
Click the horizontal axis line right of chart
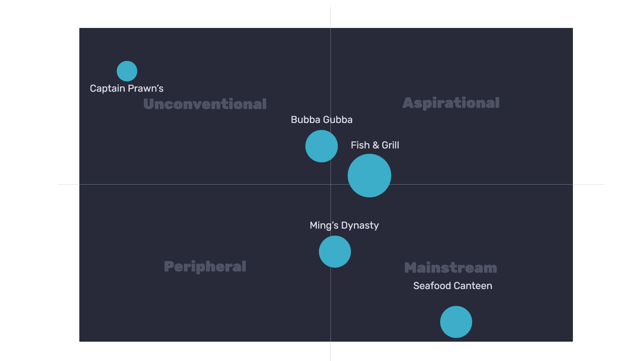(x=589, y=184)
